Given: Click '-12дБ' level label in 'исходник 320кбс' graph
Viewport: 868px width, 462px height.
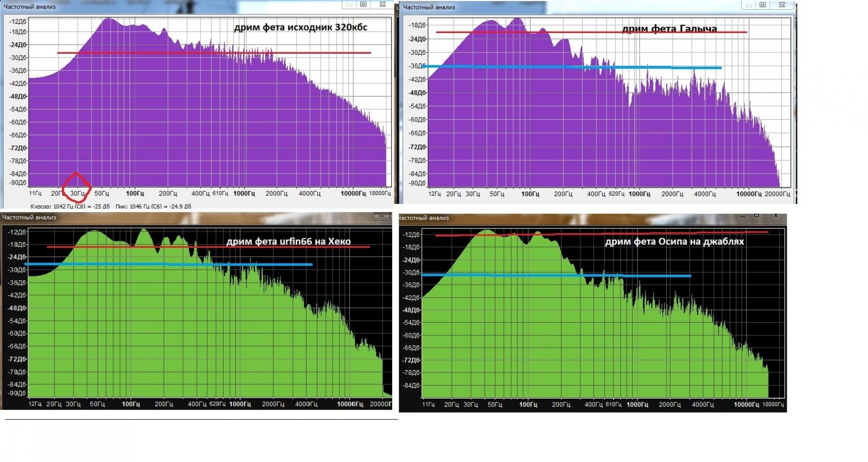Looking at the screenshot, I should 17,22.
